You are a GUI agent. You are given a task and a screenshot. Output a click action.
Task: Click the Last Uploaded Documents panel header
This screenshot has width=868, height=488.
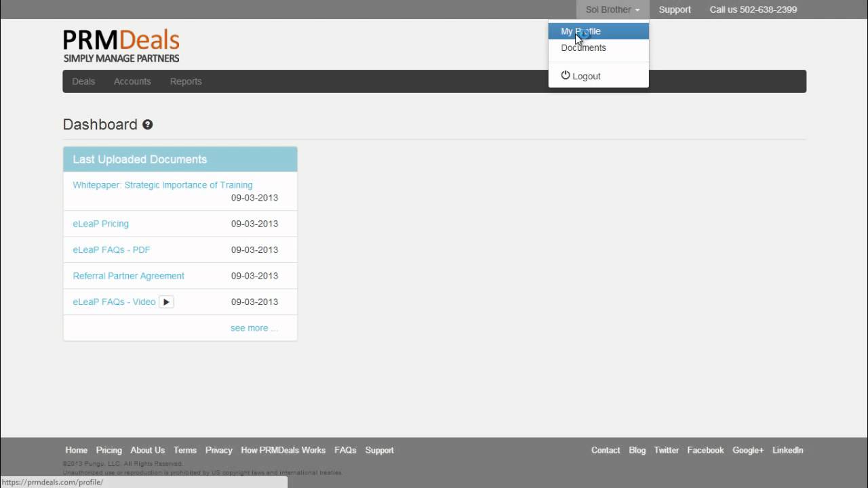[180, 159]
